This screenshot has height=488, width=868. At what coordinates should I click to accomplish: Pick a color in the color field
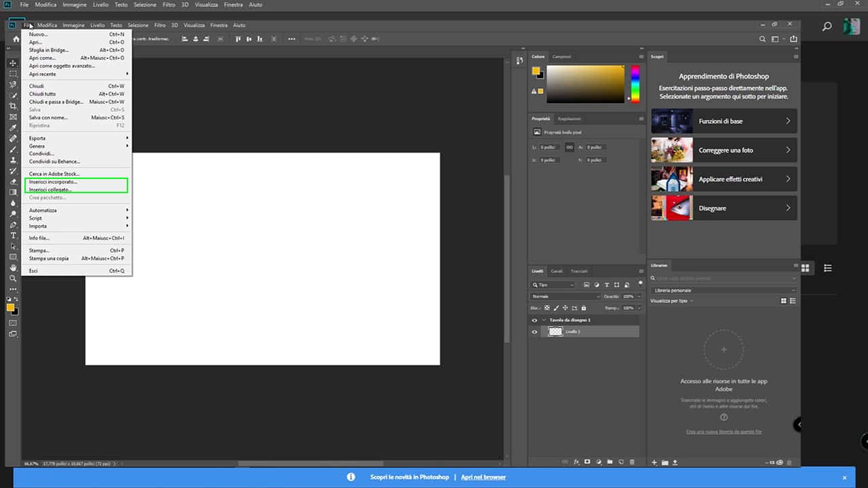(x=585, y=84)
